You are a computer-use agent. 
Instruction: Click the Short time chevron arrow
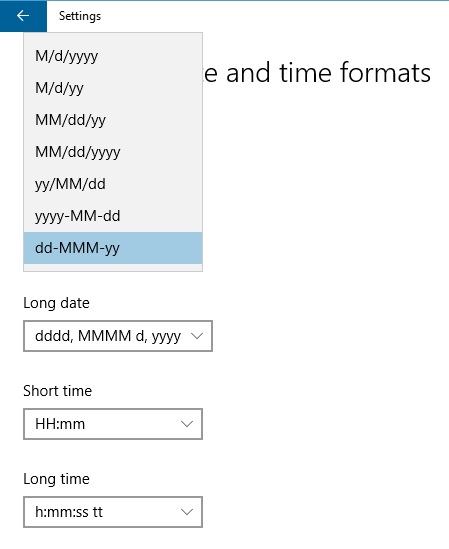[x=187, y=424]
